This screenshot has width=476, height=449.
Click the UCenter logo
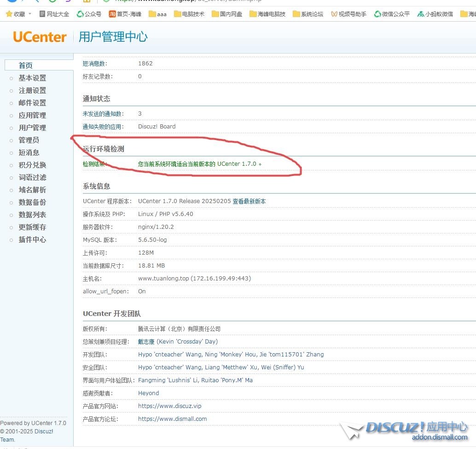coord(40,37)
